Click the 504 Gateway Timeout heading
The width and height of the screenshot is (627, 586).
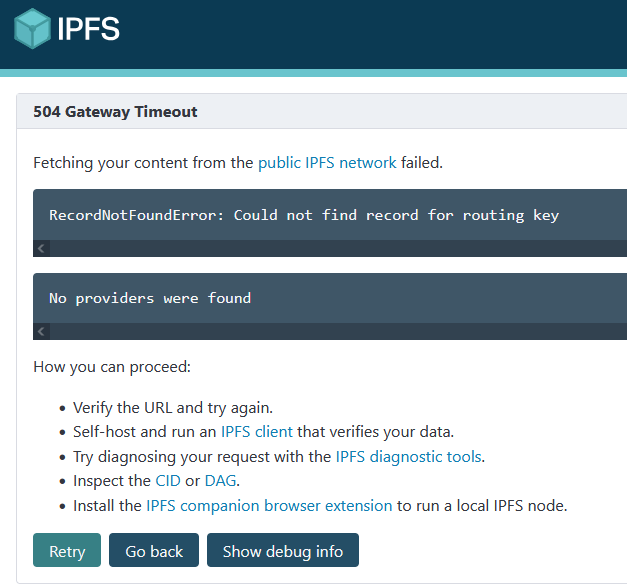tap(115, 112)
